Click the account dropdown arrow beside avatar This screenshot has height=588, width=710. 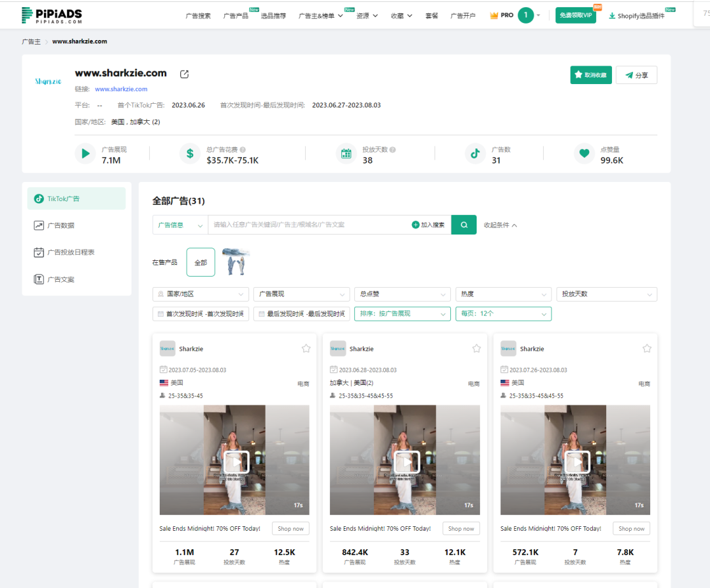tap(538, 15)
